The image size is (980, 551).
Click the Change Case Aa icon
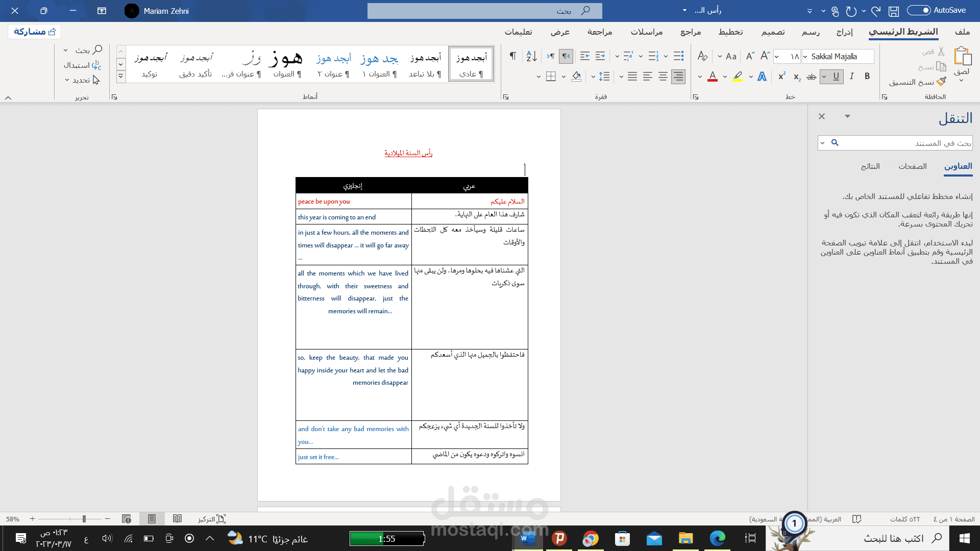pyautogui.click(x=731, y=56)
